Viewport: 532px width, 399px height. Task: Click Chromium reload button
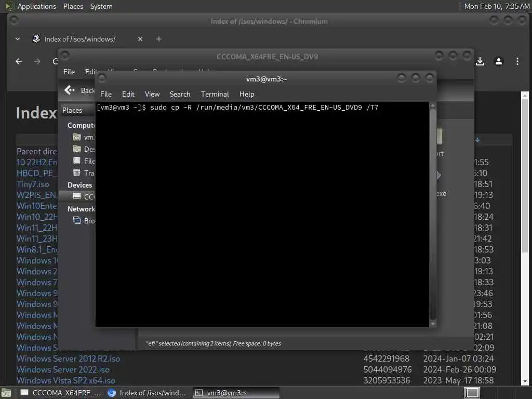(55, 61)
